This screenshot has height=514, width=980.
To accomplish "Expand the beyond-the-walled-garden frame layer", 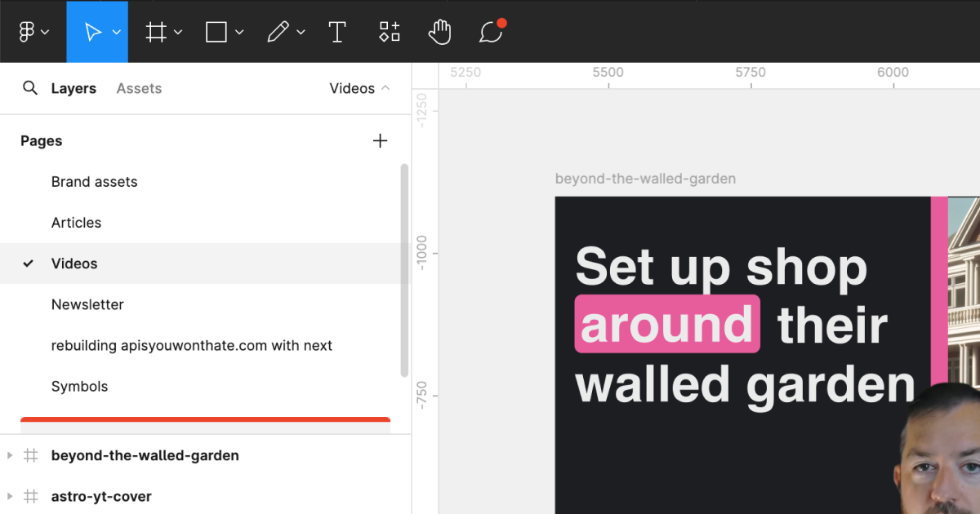I will (8, 455).
